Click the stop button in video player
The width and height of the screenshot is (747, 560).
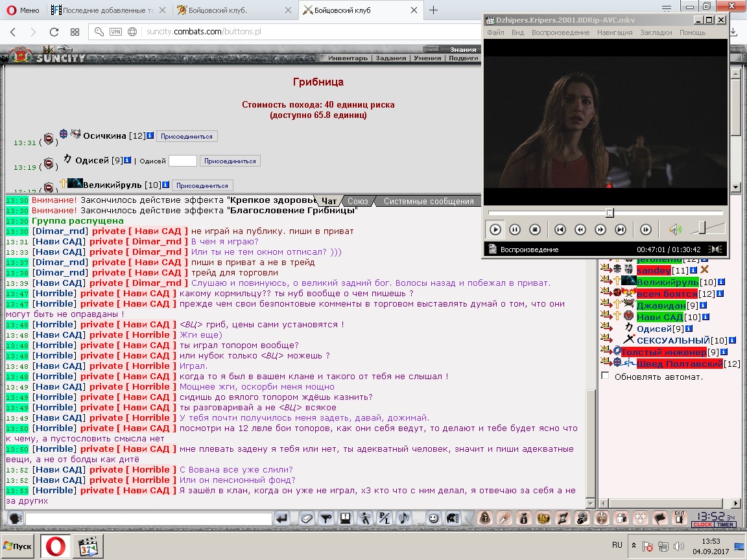click(535, 229)
